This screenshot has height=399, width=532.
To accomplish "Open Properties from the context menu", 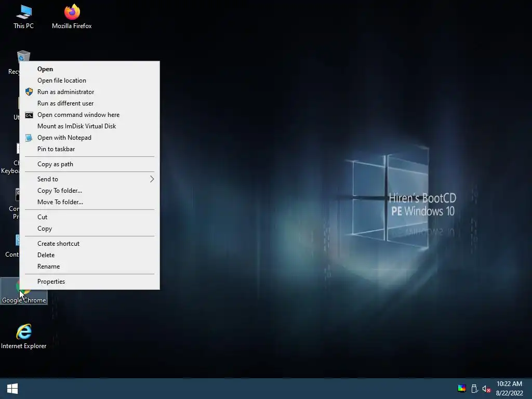I will (89, 282).
